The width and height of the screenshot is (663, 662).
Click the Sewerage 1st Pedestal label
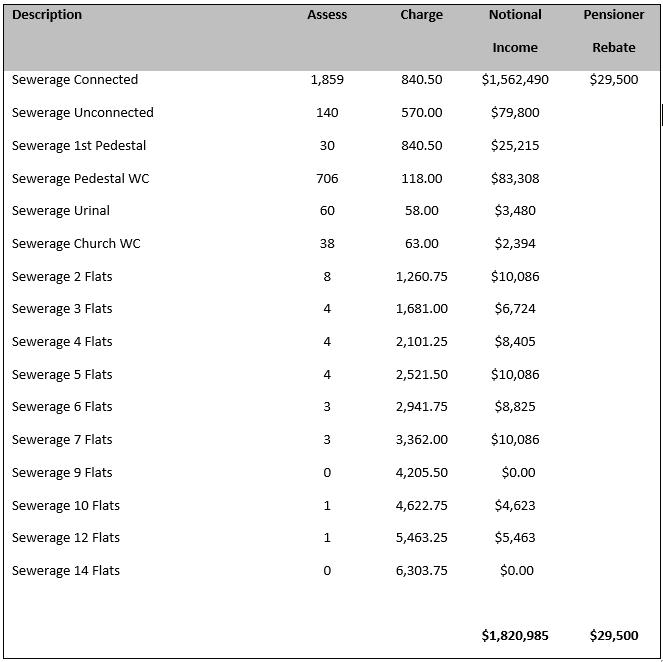click(x=79, y=146)
